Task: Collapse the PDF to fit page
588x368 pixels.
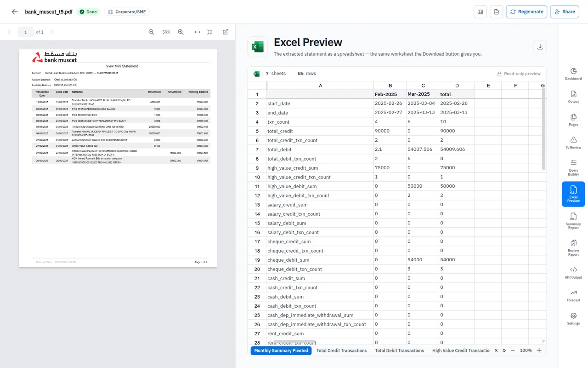Action: point(210,32)
